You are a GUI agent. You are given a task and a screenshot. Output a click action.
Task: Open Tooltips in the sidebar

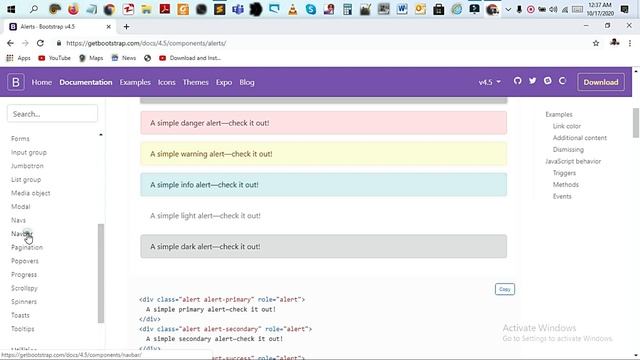click(22, 329)
